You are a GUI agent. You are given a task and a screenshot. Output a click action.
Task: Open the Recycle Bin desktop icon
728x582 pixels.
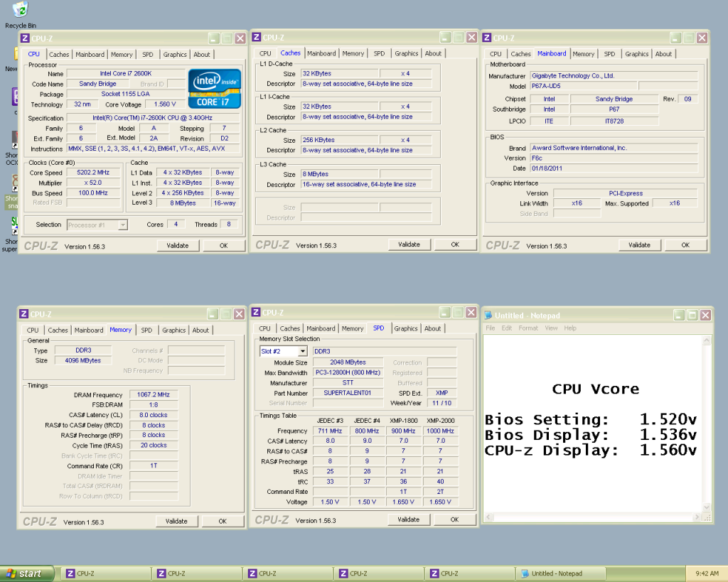pos(21,14)
